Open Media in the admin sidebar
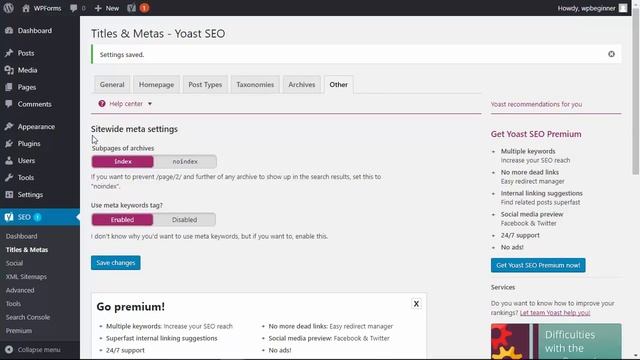640x360 pixels. (27, 70)
